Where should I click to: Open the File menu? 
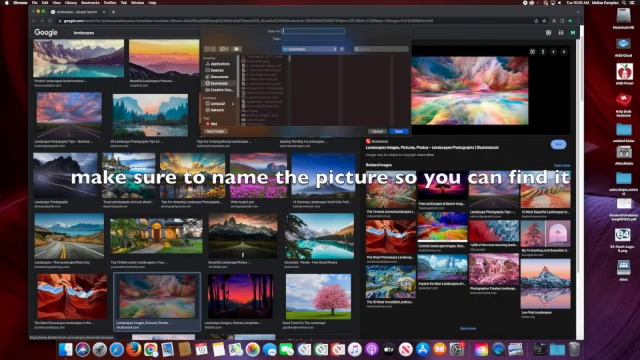34,2
